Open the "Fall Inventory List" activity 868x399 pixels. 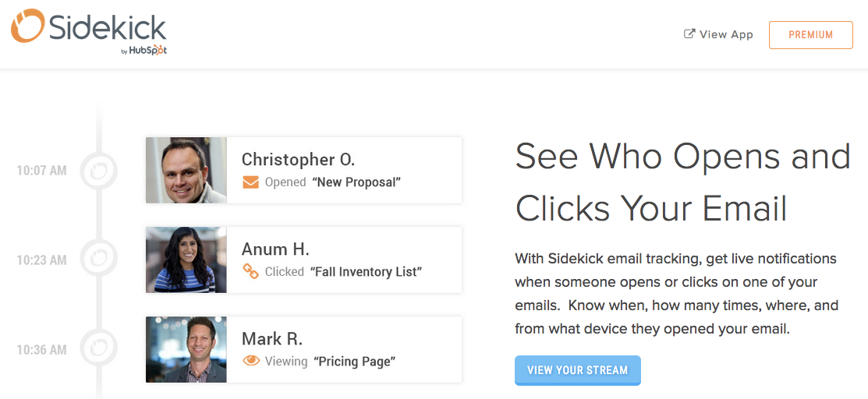366,272
